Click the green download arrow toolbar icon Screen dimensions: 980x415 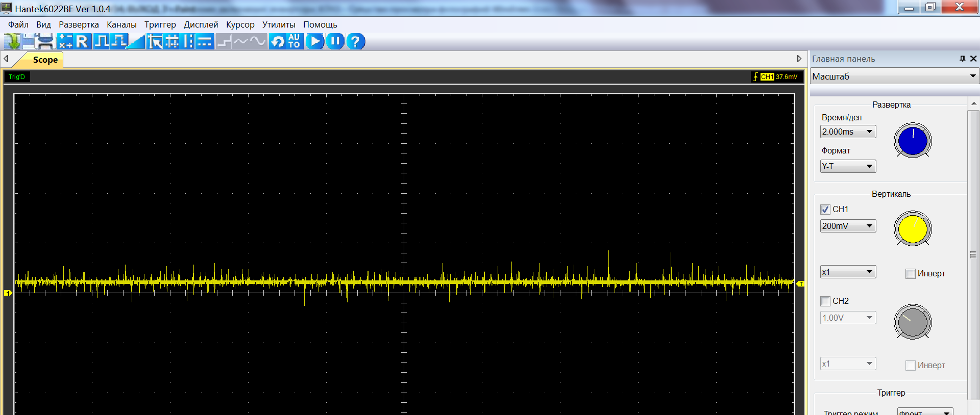tap(12, 41)
